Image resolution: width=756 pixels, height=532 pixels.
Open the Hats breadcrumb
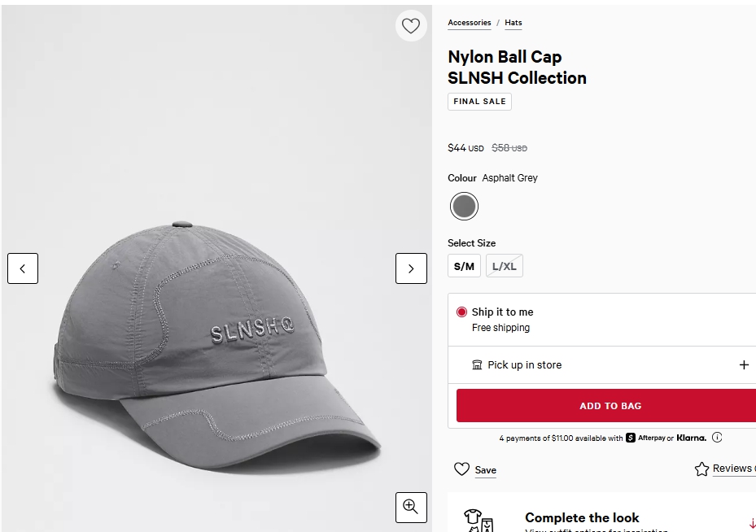pyautogui.click(x=513, y=23)
